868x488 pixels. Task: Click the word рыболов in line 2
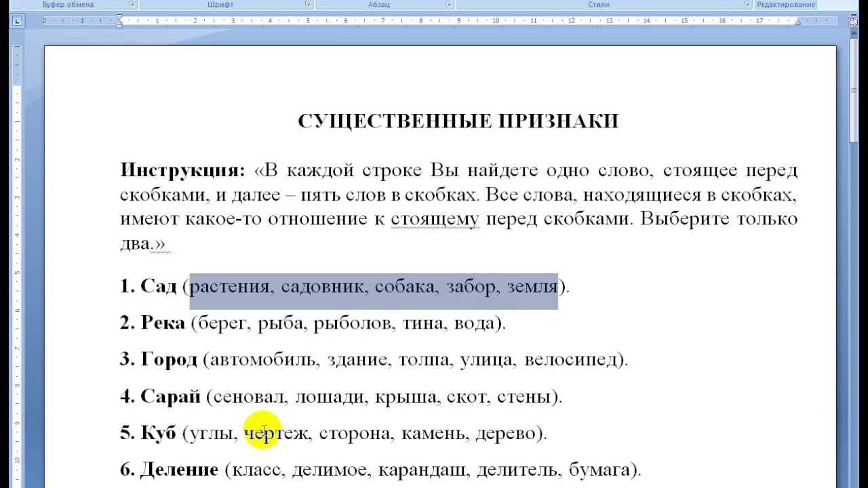(354, 323)
